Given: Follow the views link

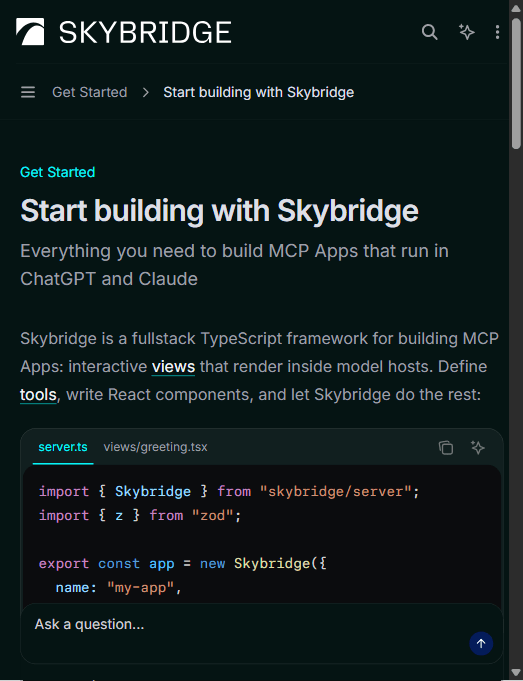Looking at the screenshot, I should tap(173, 367).
